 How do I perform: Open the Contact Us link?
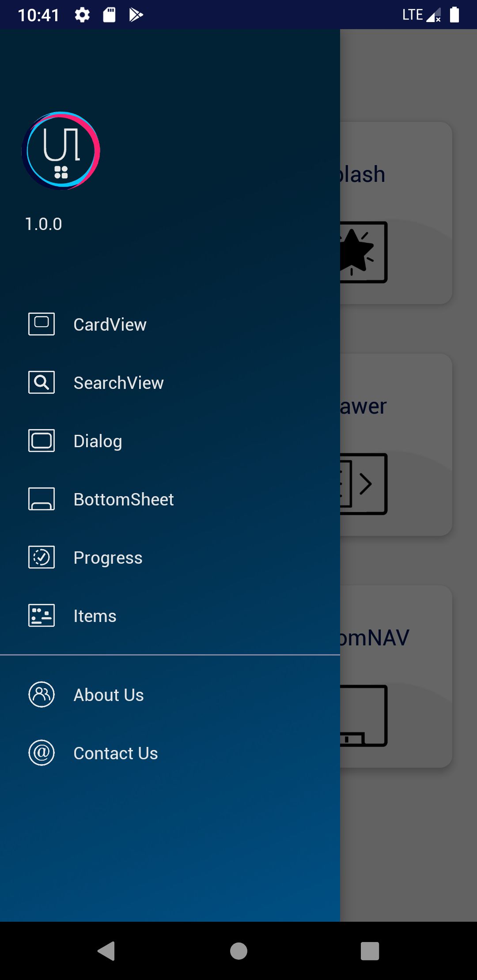(x=170, y=753)
